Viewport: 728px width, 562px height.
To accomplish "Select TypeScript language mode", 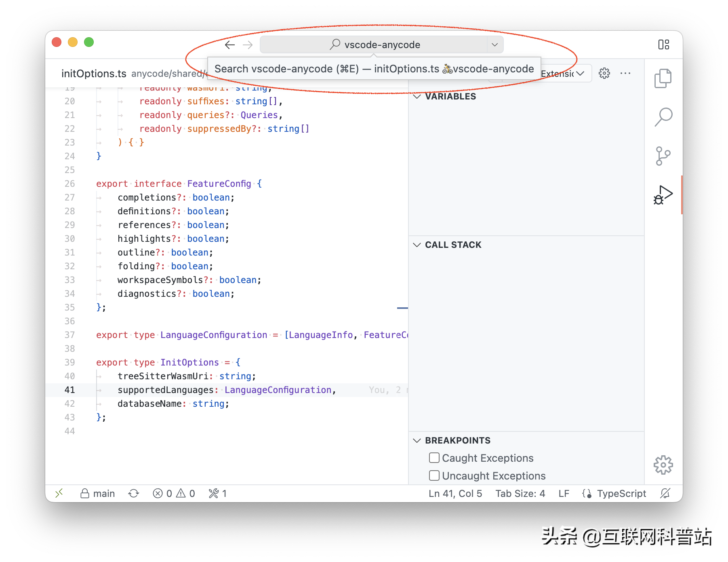I will pyautogui.click(x=621, y=493).
